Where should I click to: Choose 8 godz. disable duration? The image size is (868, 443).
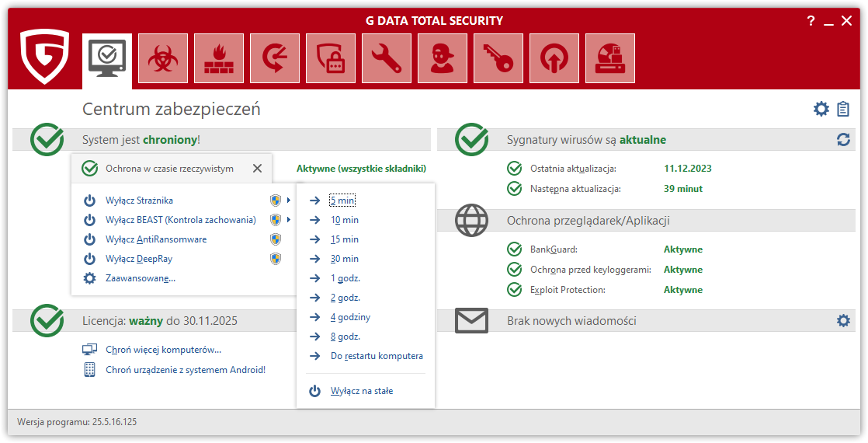(x=345, y=337)
